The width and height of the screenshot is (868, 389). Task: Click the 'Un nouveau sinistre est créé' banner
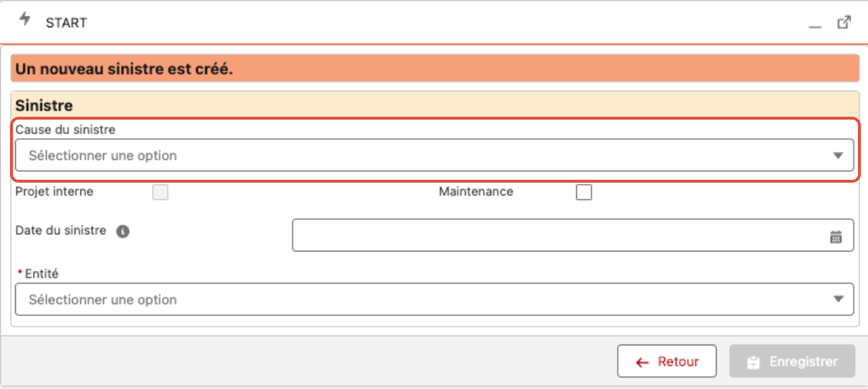click(x=434, y=70)
